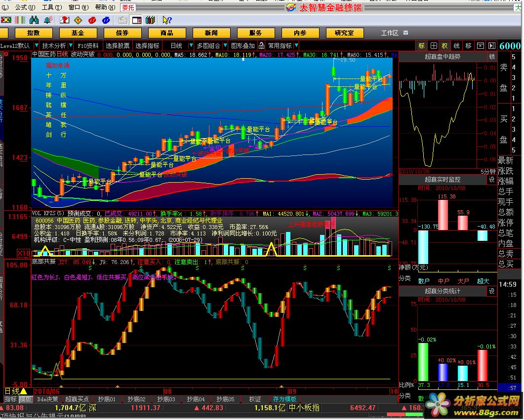
Task: Click the 指数 yellow button
Action: coord(34,33)
